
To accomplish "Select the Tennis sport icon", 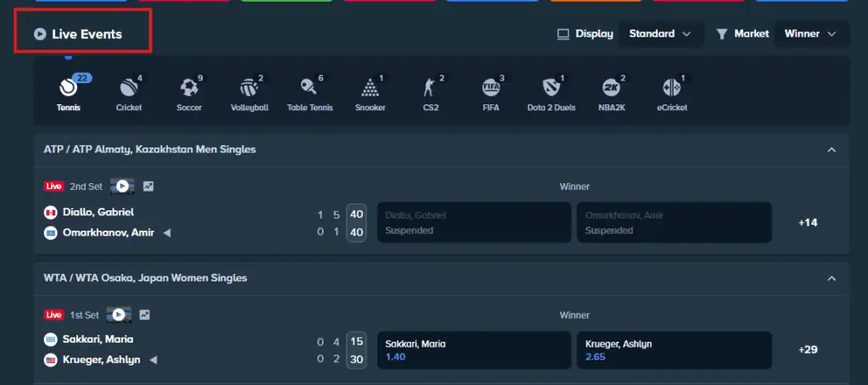I will (69, 88).
